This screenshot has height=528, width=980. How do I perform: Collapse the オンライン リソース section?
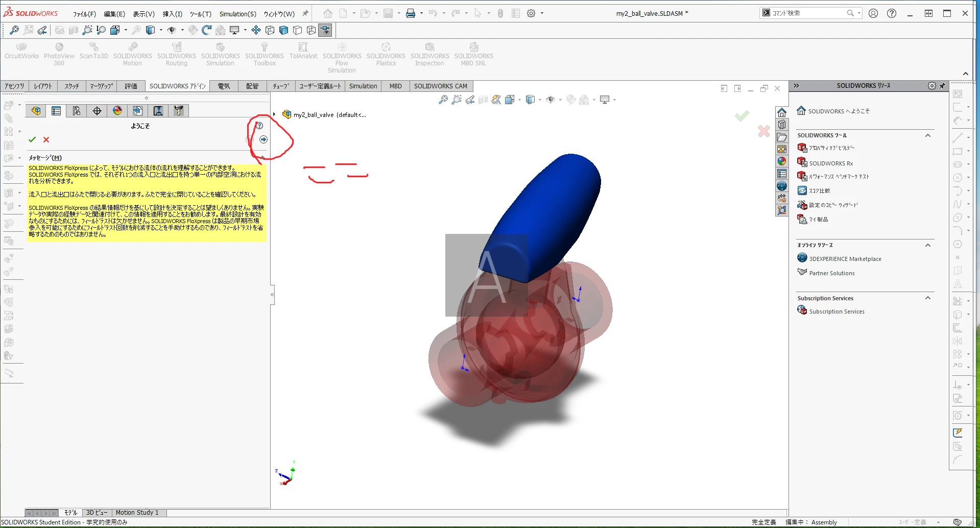coord(928,245)
